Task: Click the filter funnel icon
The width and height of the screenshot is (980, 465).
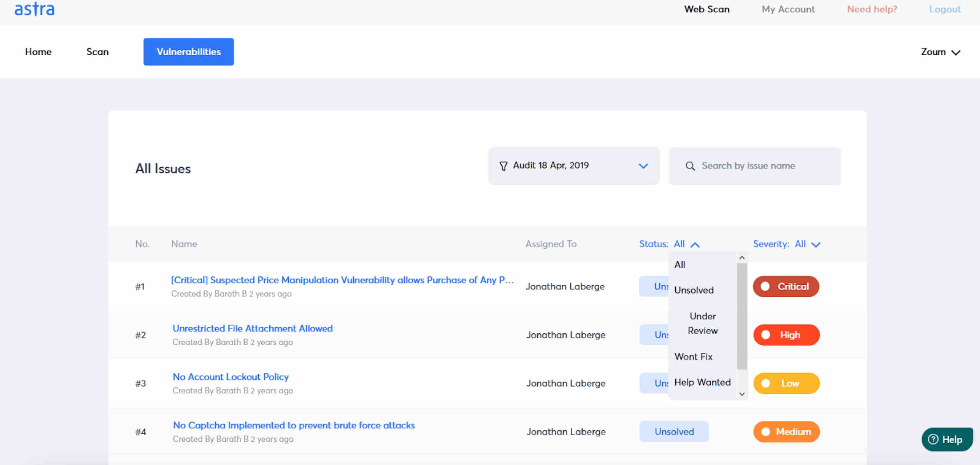Action: (503, 166)
